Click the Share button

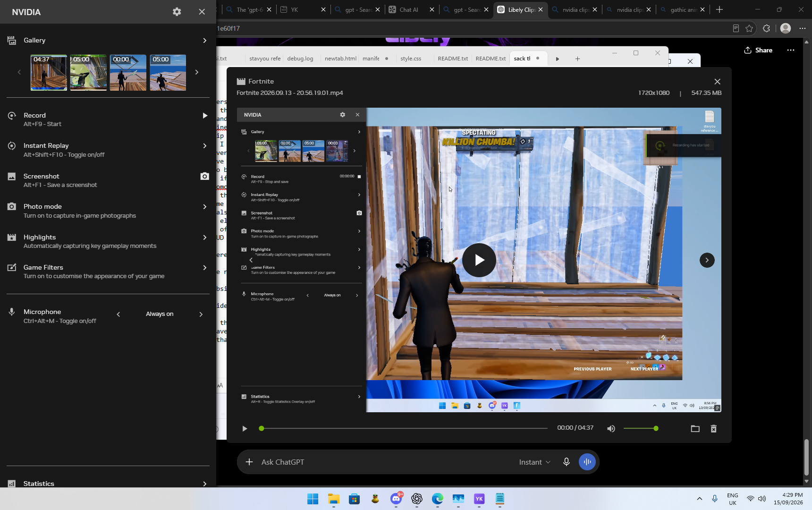click(758, 50)
